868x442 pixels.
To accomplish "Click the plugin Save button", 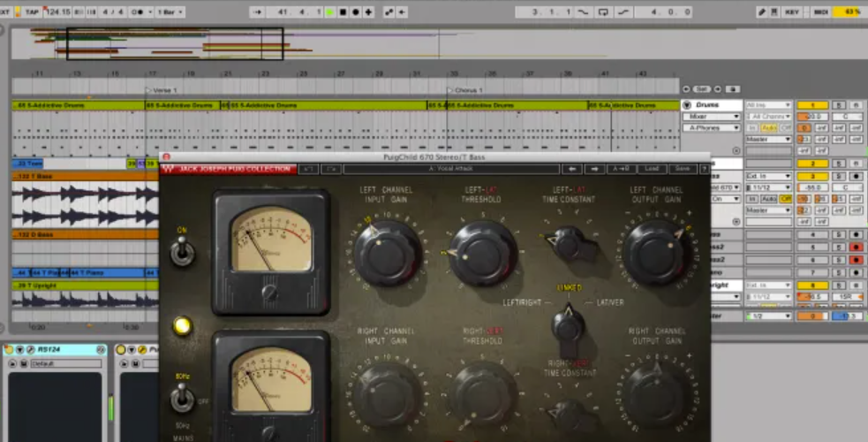I will (x=682, y=169).
